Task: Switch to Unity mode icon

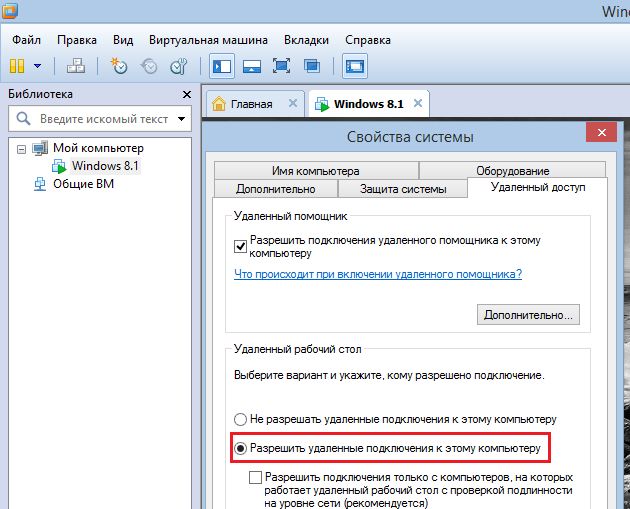Action: point(312,66)
